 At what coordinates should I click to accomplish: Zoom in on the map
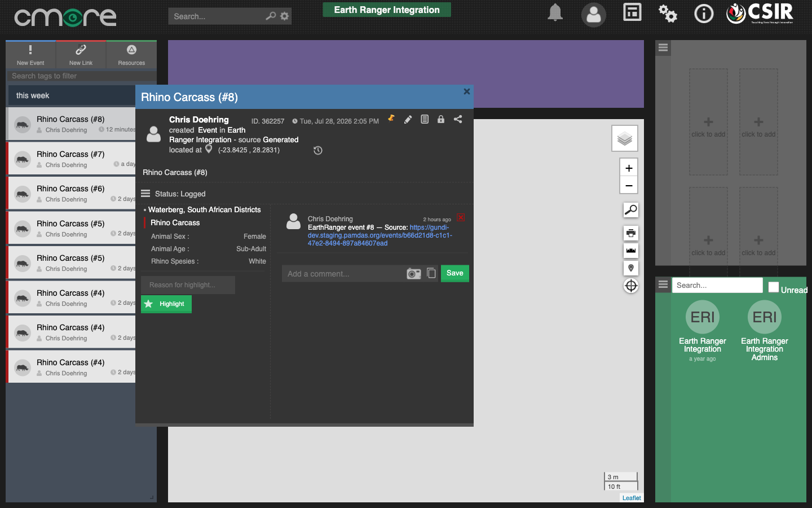click(629, 168)
